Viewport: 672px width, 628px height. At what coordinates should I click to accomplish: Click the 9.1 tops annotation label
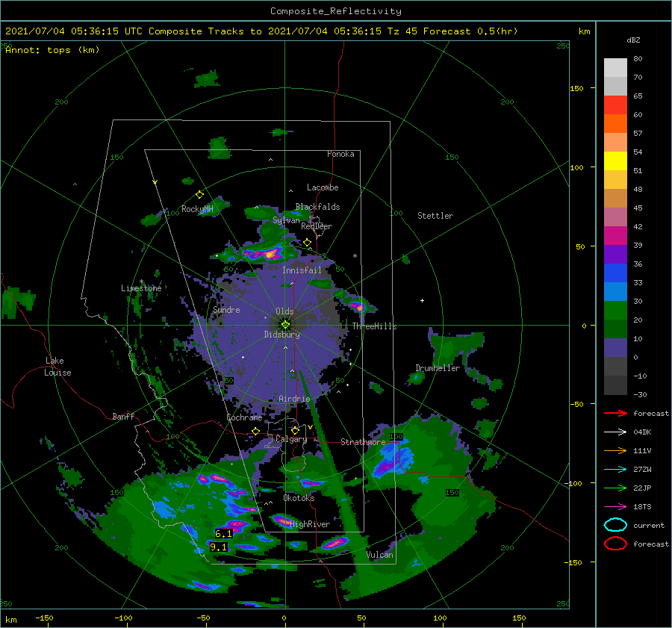tap(219, 547)
